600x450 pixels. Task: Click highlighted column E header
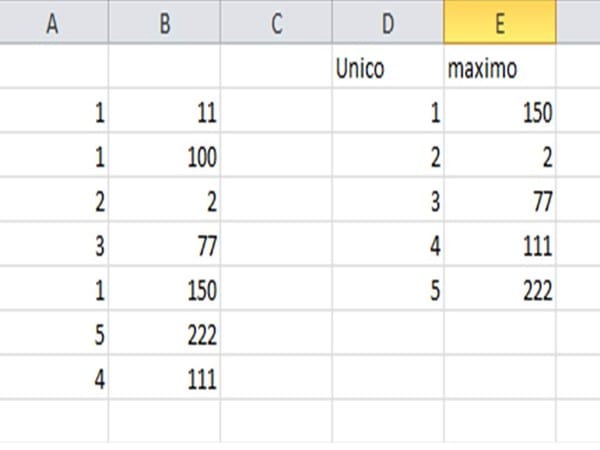tap(500, 24)
